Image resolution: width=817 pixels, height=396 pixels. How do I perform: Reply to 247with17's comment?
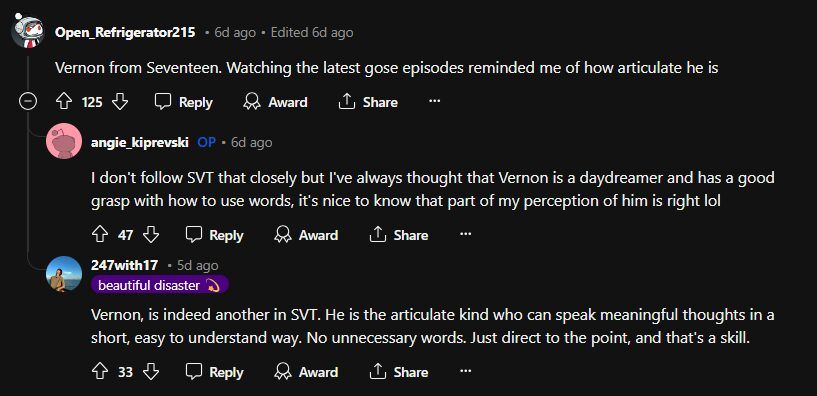(215, 372)
